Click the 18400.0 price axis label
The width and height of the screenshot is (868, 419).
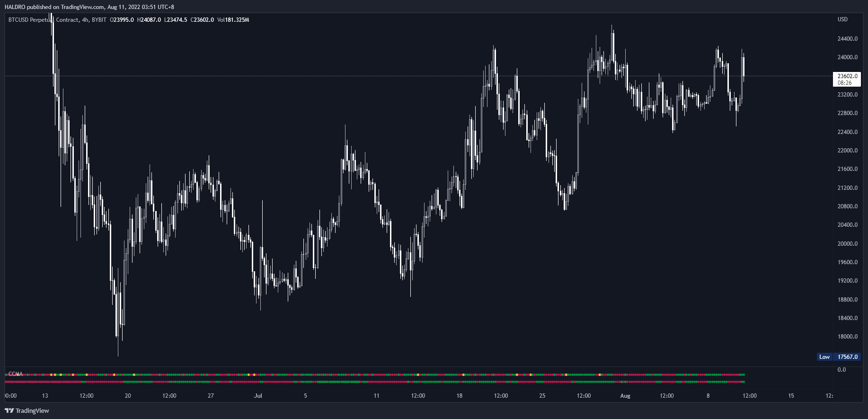point(847,318)
